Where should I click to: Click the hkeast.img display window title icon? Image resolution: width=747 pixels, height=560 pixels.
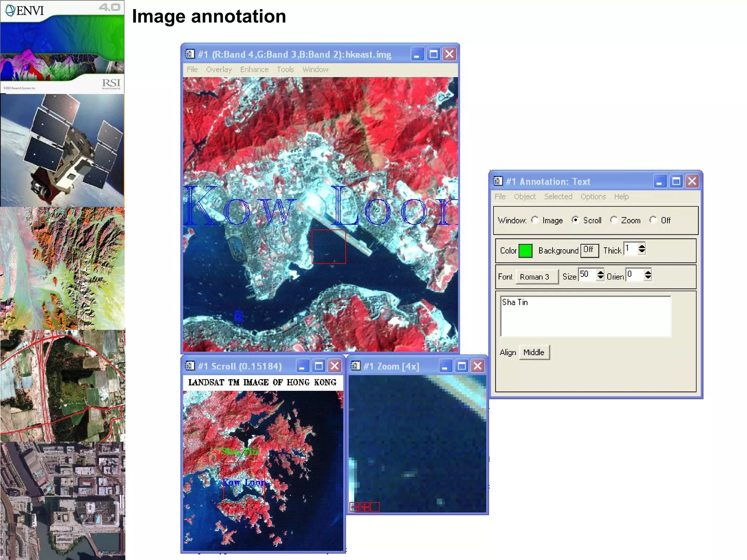[x=190, y=54]
